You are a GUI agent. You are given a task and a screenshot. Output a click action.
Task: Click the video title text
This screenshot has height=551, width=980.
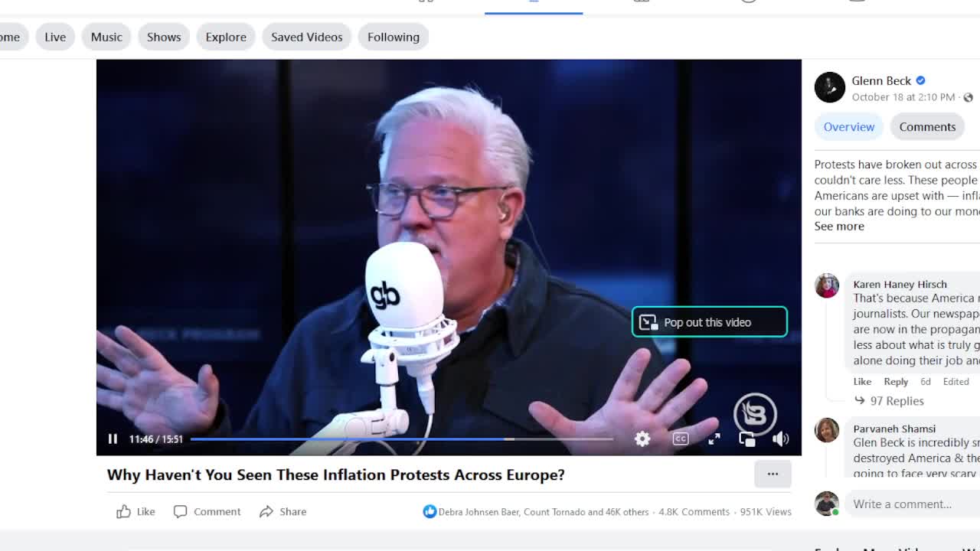pos(336,474)
